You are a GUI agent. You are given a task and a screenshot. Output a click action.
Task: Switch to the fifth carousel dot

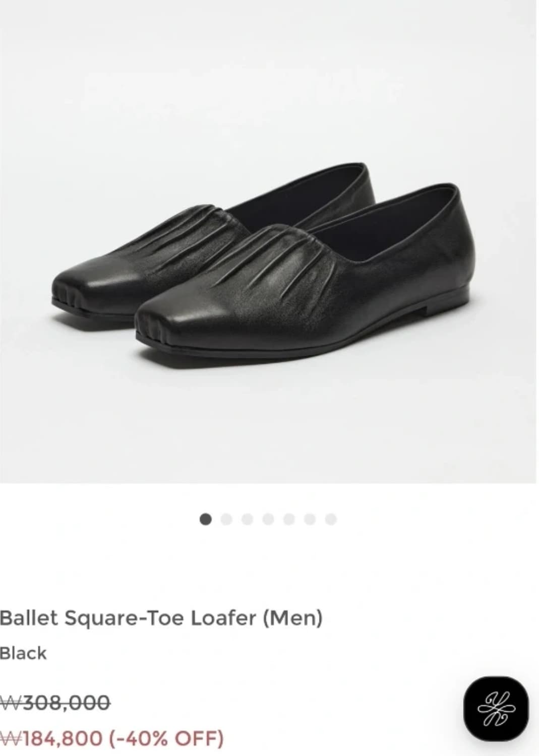289,519
